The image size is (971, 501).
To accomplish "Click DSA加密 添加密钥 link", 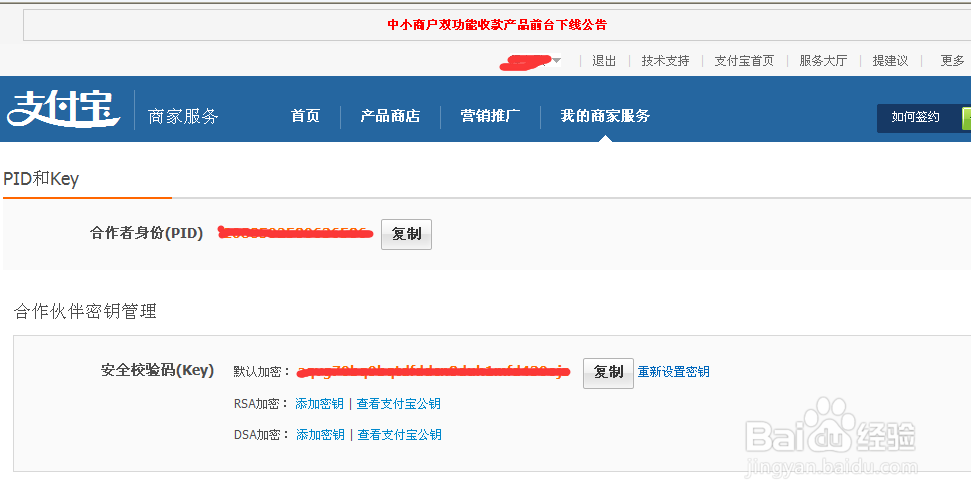I will [x=320, y=435].
